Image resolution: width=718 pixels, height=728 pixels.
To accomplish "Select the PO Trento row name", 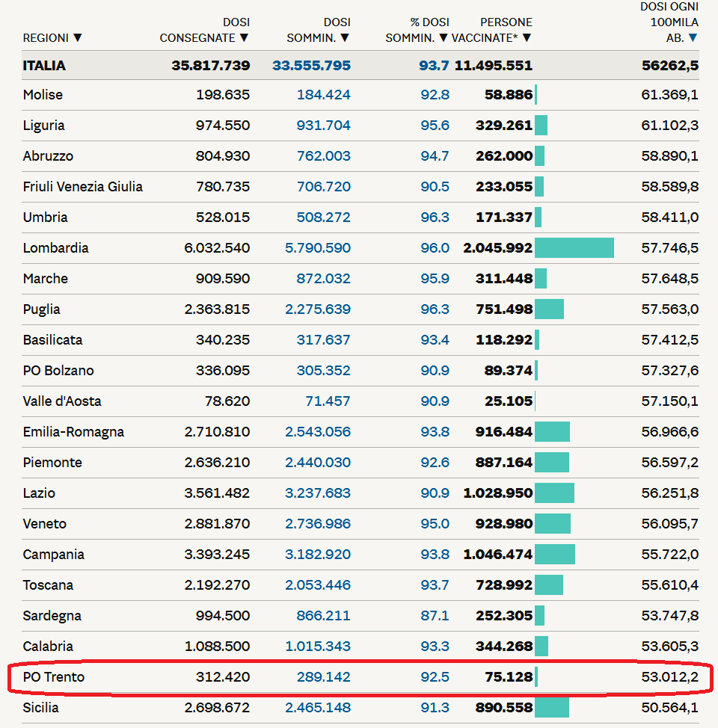I will (x=54, y=677).
